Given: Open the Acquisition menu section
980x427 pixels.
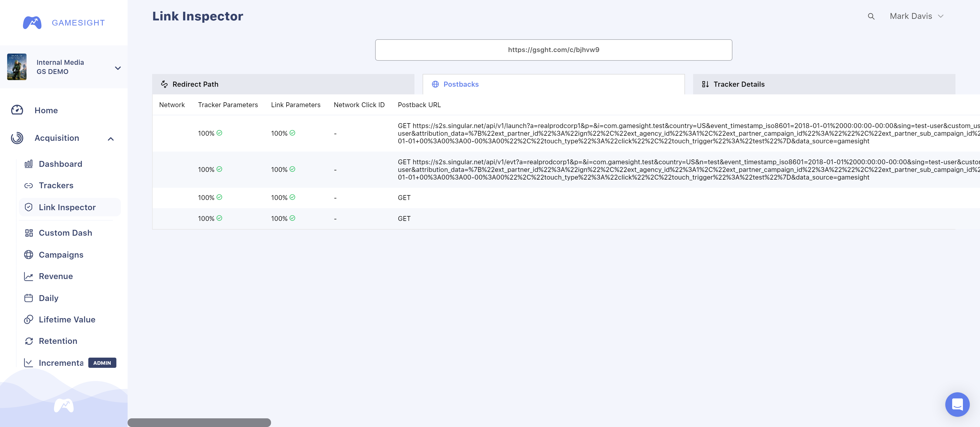Looking at the screenshot, I should [57, 138].
